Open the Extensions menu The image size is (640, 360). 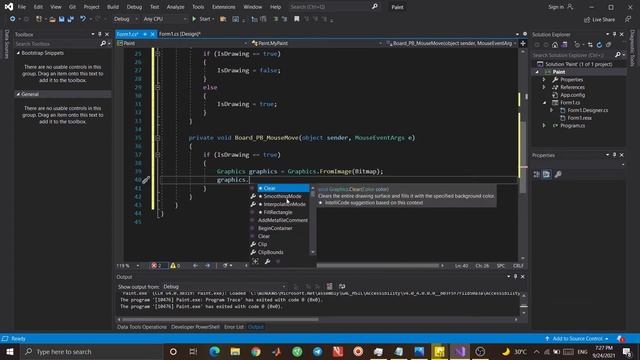(x=224, y=7)
